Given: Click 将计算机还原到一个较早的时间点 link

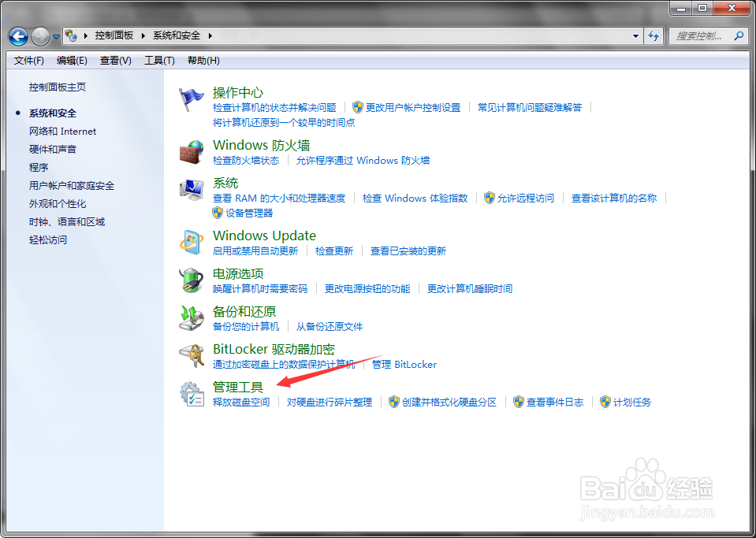Looking at the screenshot, I should pos(284,122).
